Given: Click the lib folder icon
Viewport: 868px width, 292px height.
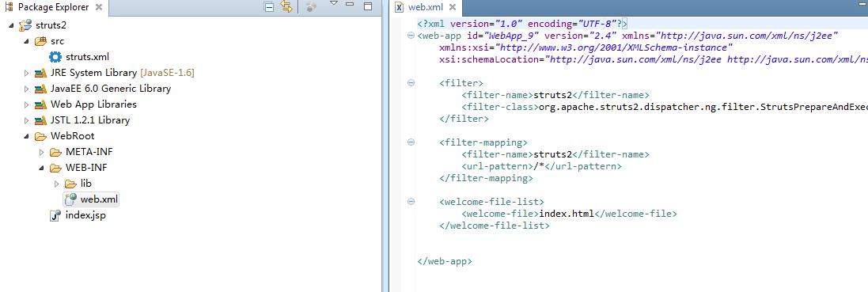Looking at the screenshot, I should tap(71, 184).
